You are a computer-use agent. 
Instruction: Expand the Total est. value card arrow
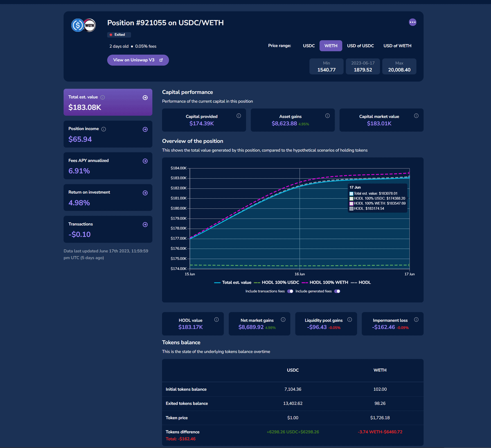[145, 98]
